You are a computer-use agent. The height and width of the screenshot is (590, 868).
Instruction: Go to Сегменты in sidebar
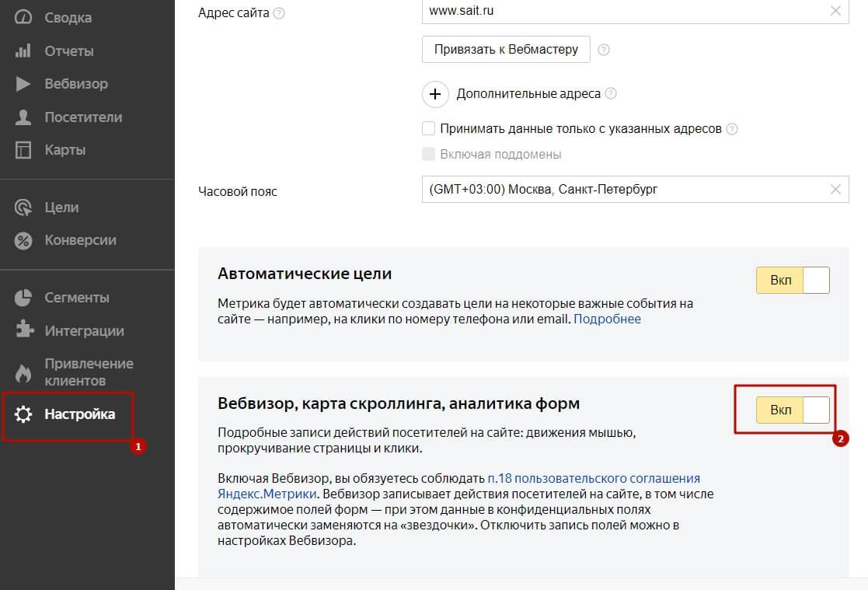[76, 298]
